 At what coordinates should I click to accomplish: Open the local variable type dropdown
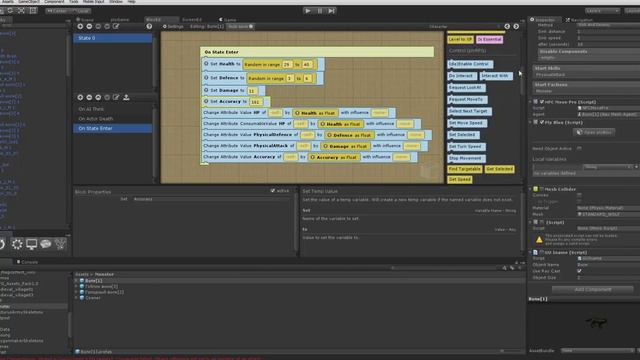tap(608, 167)
